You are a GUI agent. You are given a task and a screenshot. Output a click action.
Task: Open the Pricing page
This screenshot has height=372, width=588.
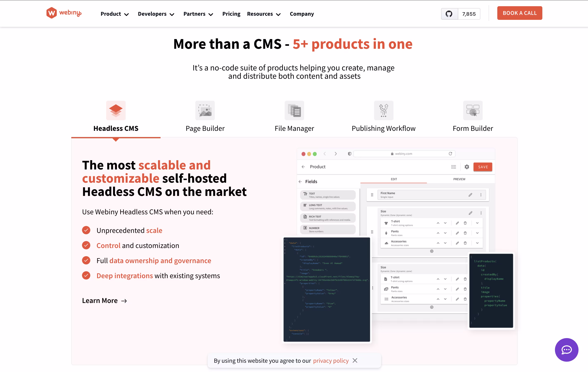click(231, 14)
